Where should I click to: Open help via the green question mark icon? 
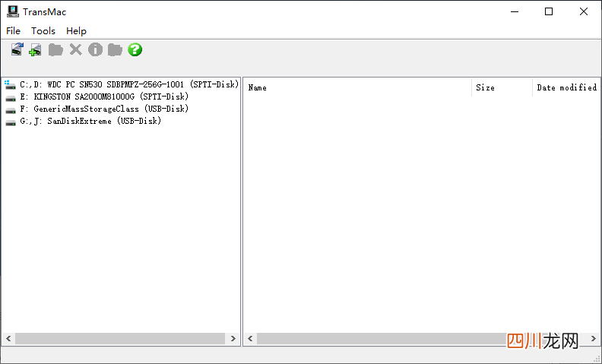point(135,49)
